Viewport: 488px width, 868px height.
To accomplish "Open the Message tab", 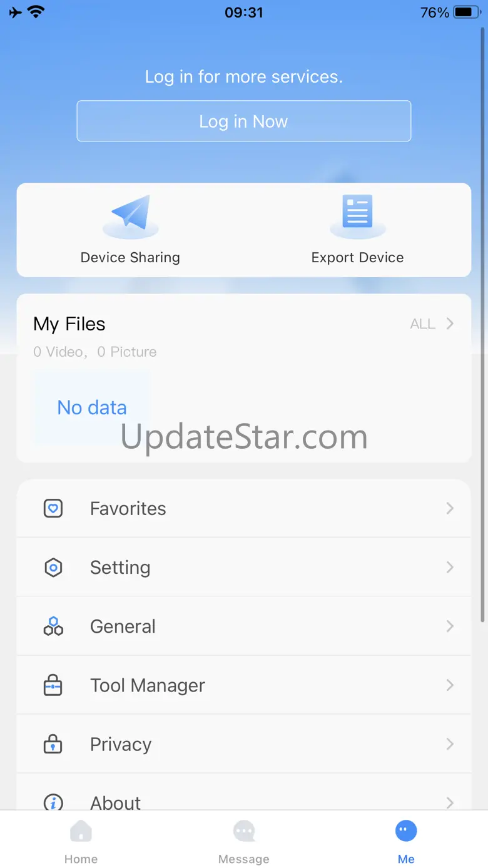I will click(244, 842).
